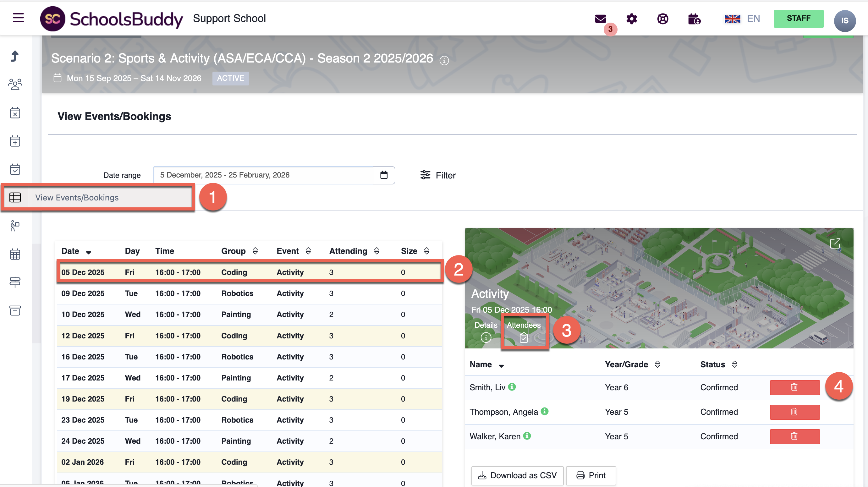Click the people group sidebar icon

point(15,84)
